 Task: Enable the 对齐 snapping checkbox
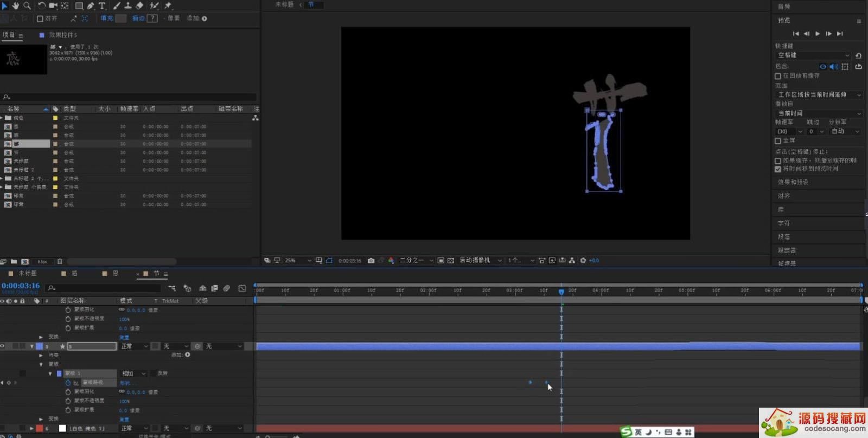(x=40, y=18)
